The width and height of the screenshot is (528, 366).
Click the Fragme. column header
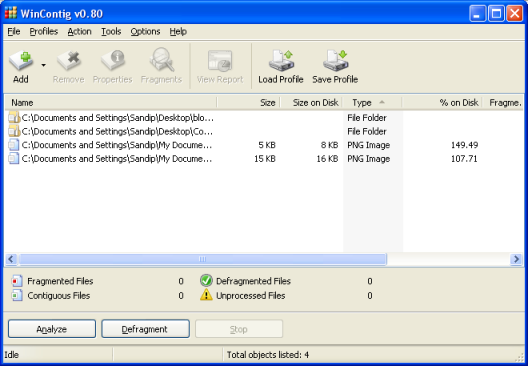(x=503, y=102)
